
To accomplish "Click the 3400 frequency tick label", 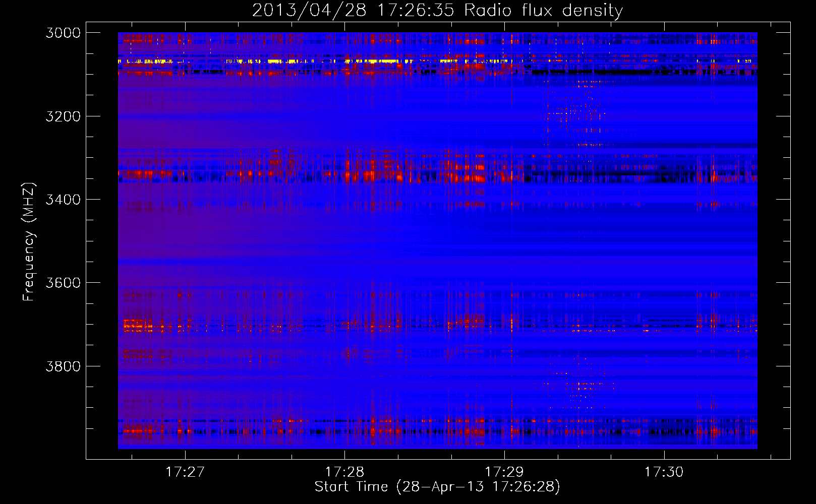I will point(63,200).
